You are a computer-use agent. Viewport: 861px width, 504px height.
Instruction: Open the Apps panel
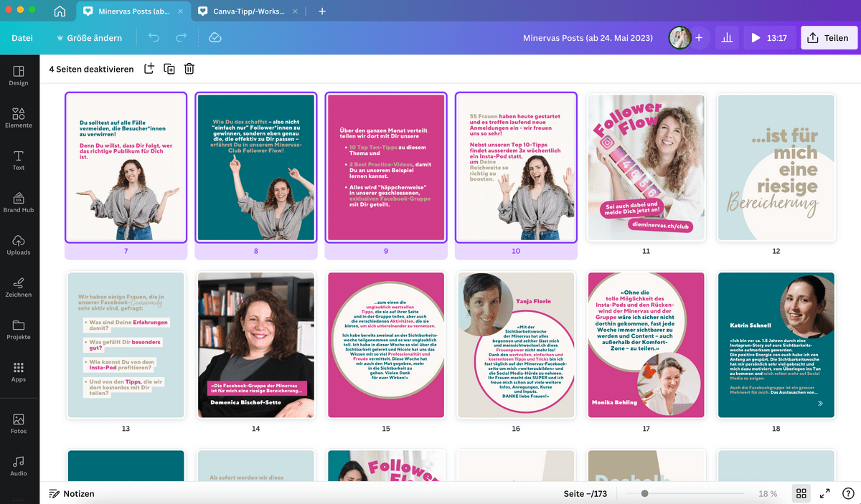[19, 371]
